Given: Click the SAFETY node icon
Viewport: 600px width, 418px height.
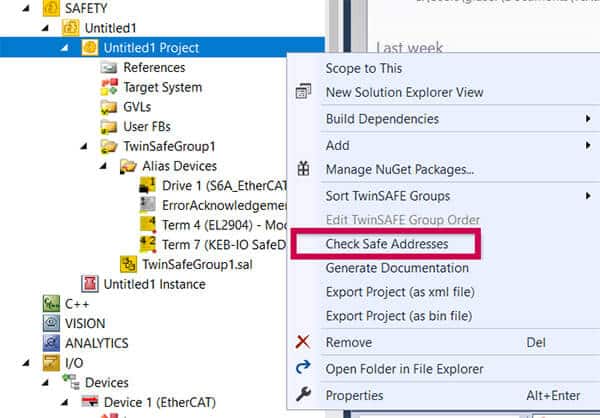Looking at the screenshot, I should click(x=51, y=8).
